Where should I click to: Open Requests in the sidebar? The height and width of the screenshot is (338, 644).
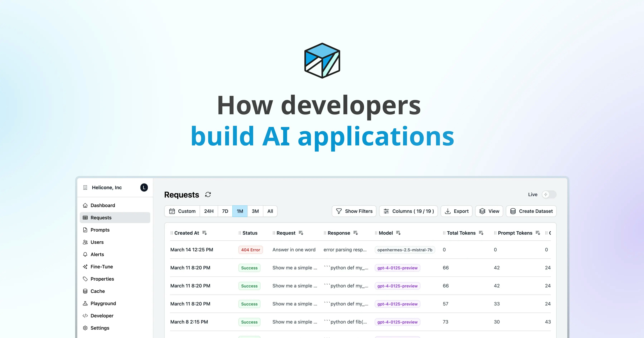click(115, 217)
